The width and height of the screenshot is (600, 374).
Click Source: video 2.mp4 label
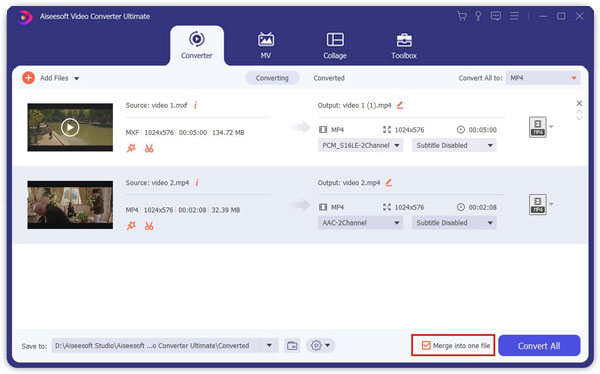[157, 183]
